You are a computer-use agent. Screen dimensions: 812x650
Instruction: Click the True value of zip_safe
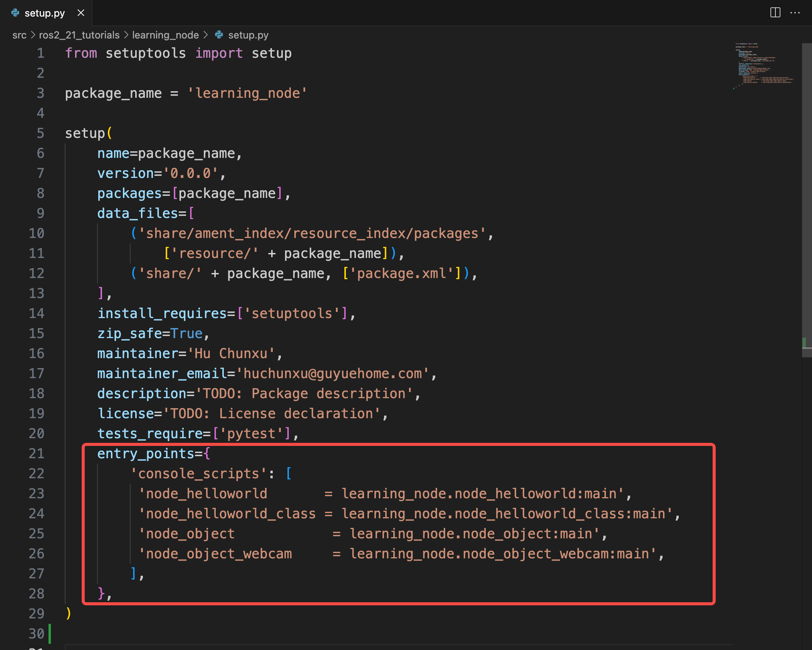[x=186, y=333]
